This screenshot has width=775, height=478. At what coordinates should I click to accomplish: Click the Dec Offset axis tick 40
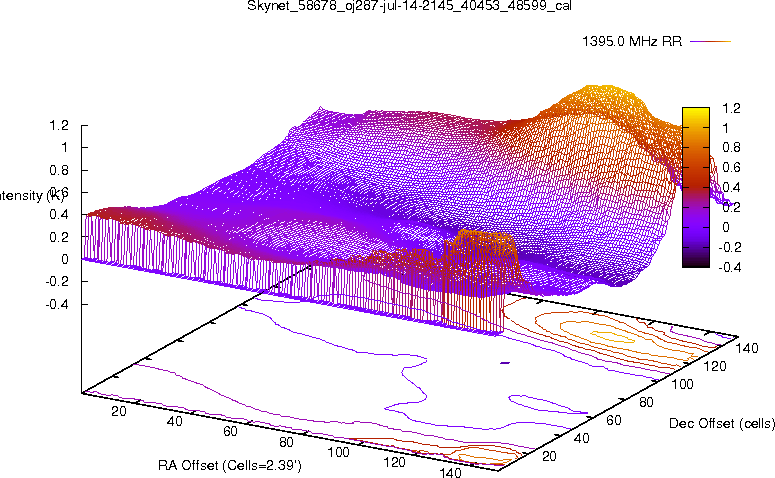581,438
